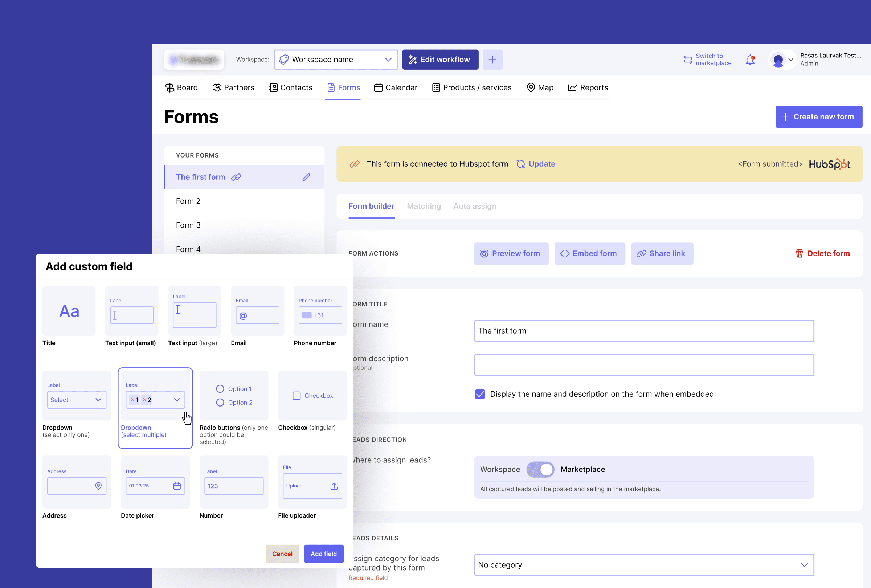Toggle the Workspace/Marketplace leads switch
Viewport: 871px width, 588px height.
[540, 469]
